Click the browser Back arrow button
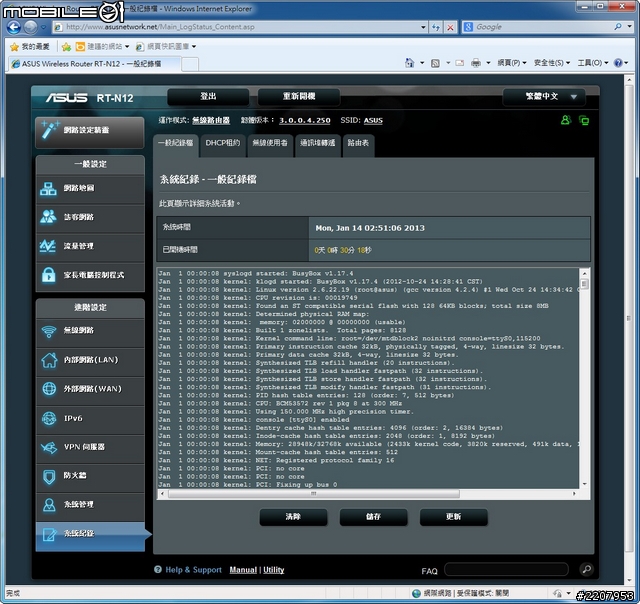 [x=13, y=27]
